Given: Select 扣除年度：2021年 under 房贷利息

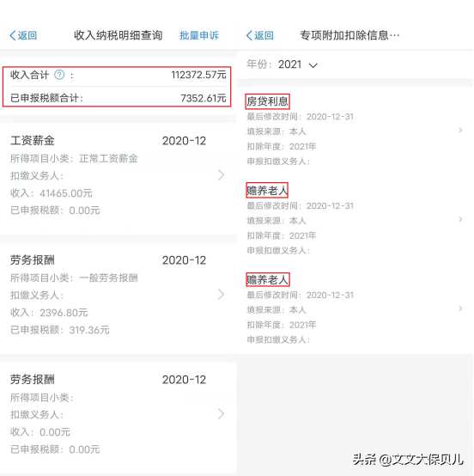Looking at the screenshot, I should click(282, 146).
